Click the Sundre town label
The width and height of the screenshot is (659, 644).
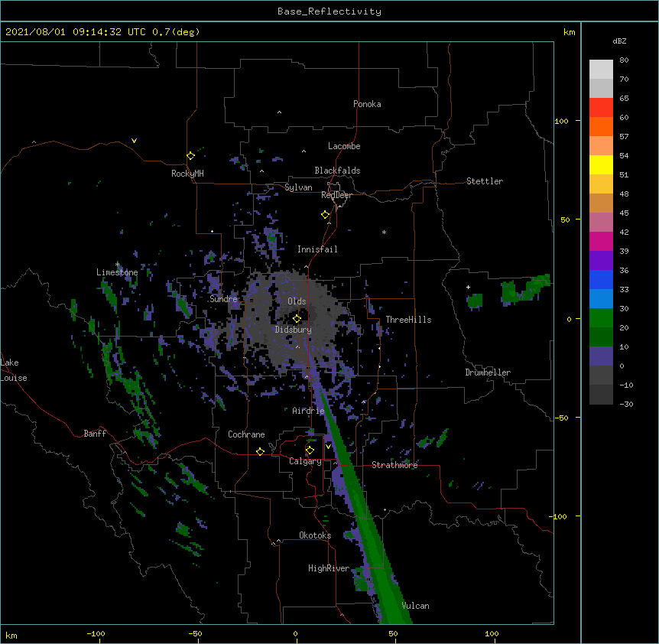(x=223, y=299)
